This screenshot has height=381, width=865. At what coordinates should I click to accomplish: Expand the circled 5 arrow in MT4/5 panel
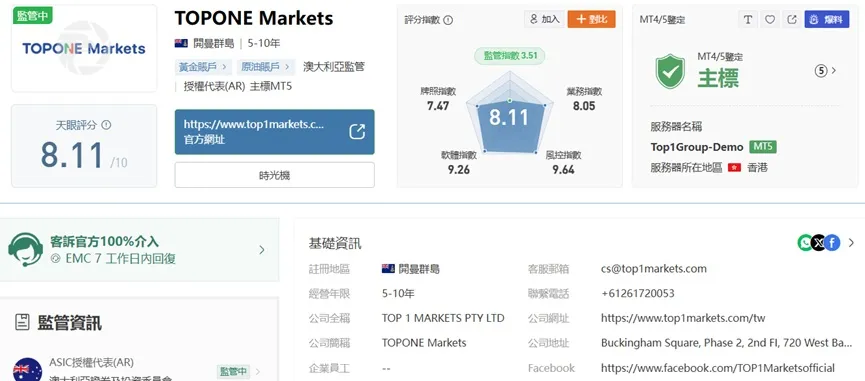coord(826,71)
